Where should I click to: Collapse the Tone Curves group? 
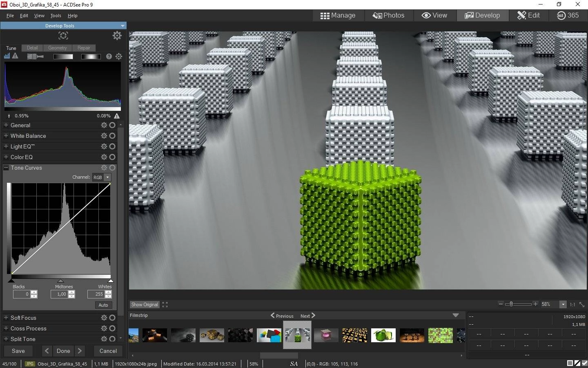(x=6, y=168)
